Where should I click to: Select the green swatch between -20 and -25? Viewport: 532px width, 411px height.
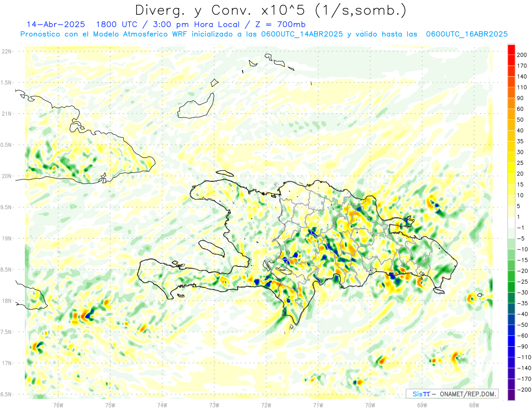(x=511, y=276)
